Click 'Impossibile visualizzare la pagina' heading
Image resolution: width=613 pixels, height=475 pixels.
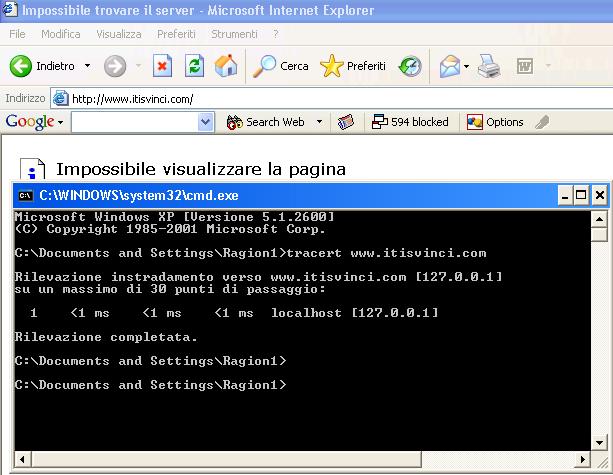(x=201, y=170)
